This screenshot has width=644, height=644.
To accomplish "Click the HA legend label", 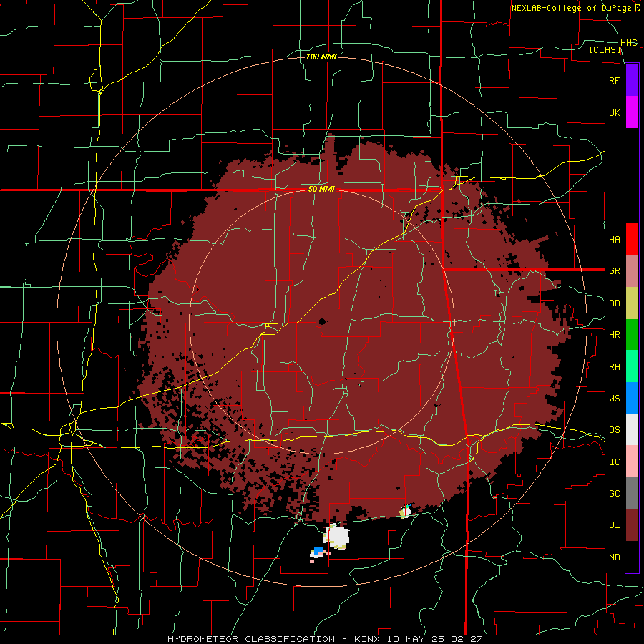I will [x=614, y=240].
